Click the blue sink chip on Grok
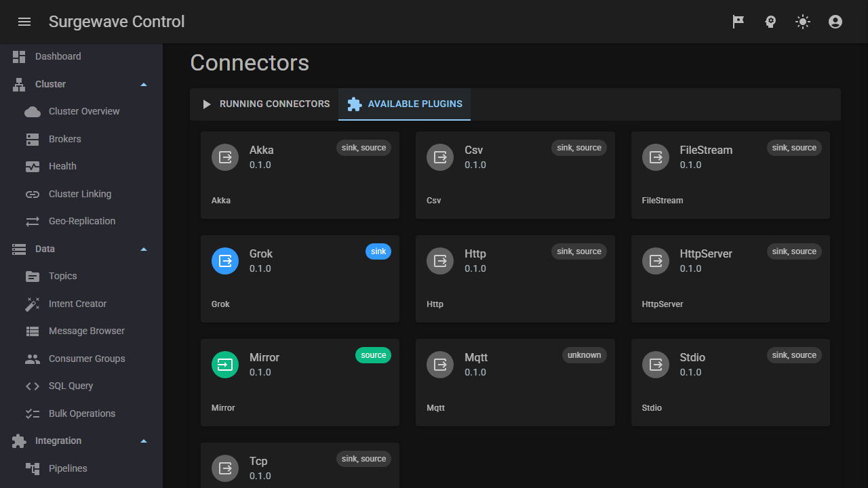 pos(378,251)
